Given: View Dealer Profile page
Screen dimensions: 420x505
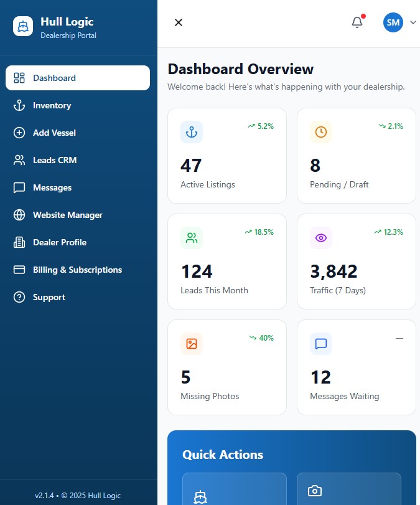Looking at the screenshot, I should [x=60, y=242].
